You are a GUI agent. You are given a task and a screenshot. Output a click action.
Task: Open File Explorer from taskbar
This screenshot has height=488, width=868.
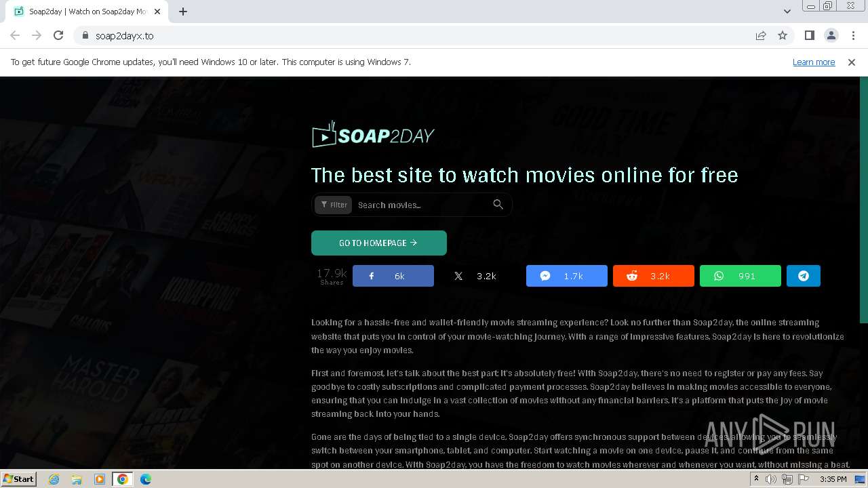[x=77, y=479]
